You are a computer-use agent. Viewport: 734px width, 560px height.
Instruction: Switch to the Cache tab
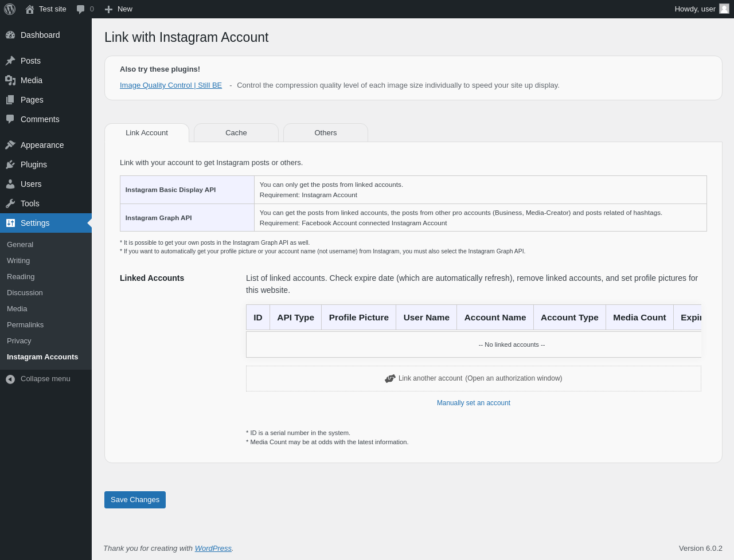tap(236, 133)
